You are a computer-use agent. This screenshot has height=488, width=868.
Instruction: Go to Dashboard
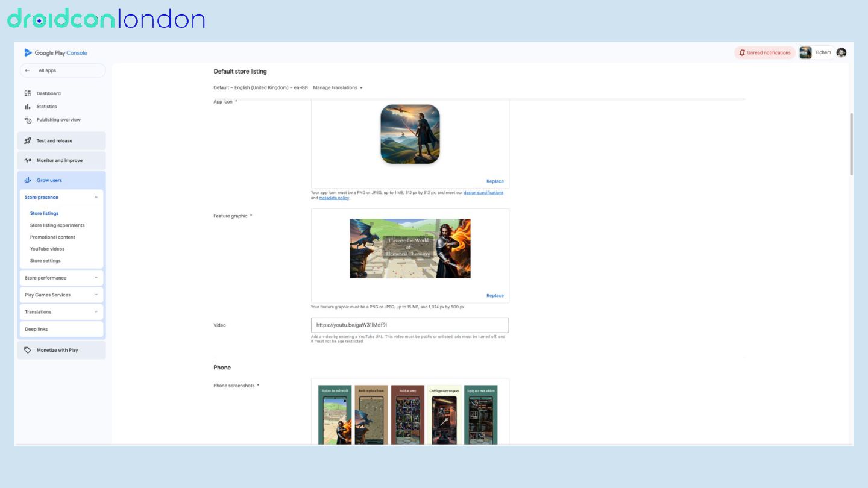tap(48, 93)
